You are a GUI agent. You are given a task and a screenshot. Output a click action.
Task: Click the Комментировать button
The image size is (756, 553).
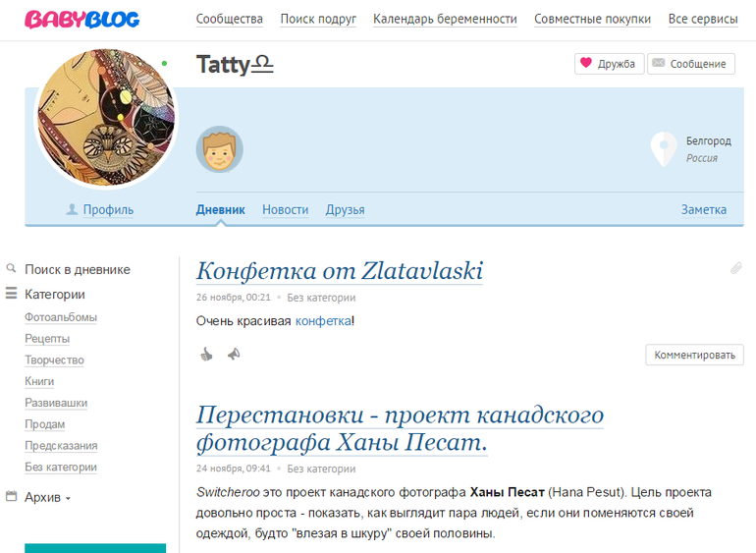tap(695, 356)
